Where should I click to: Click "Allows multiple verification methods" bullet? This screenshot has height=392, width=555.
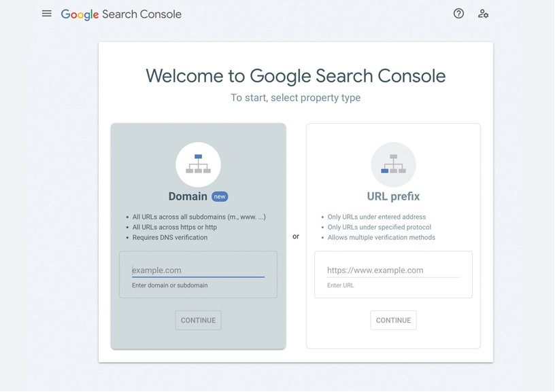pos(381,238)
